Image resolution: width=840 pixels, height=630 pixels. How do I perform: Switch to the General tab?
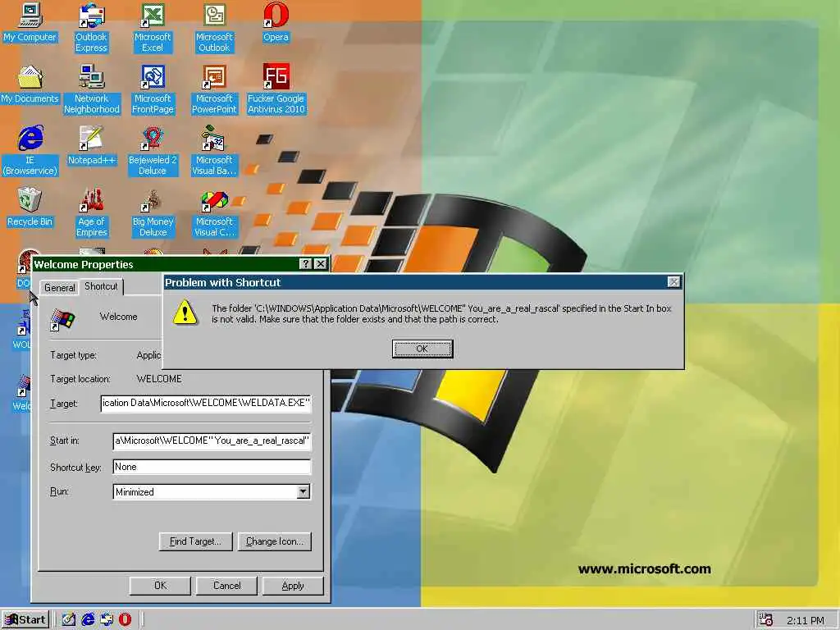[x=59, y=288]
